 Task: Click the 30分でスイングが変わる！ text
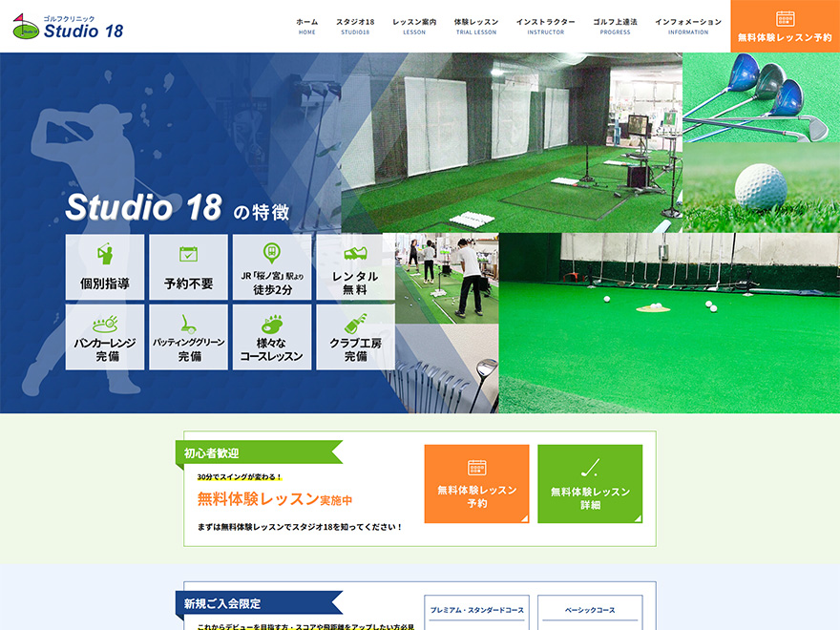240,476
